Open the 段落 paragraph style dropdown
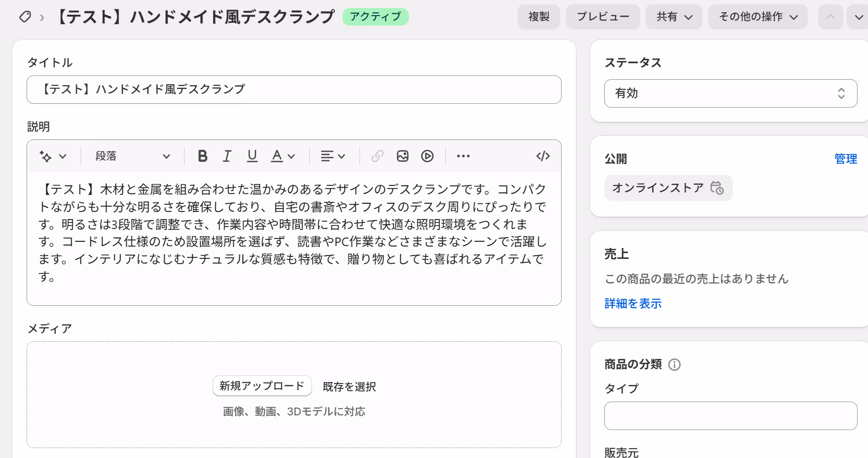 [x=132, y=156]
